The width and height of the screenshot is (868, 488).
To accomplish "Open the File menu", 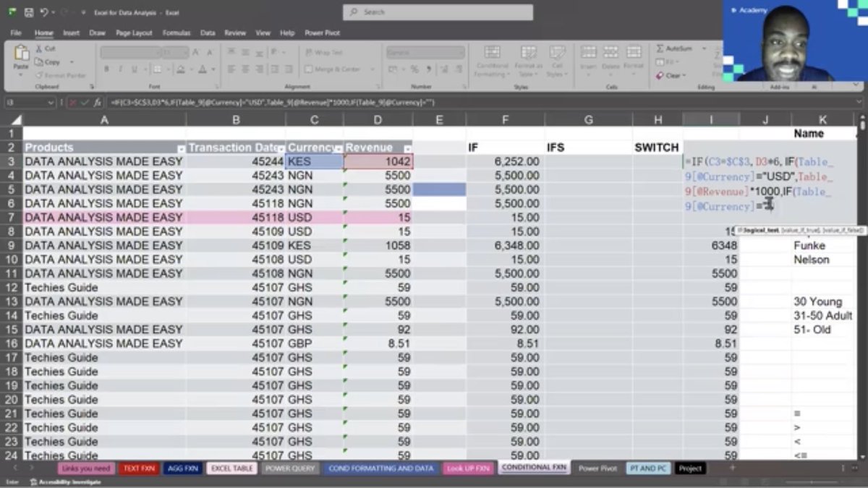I will 16,33.
